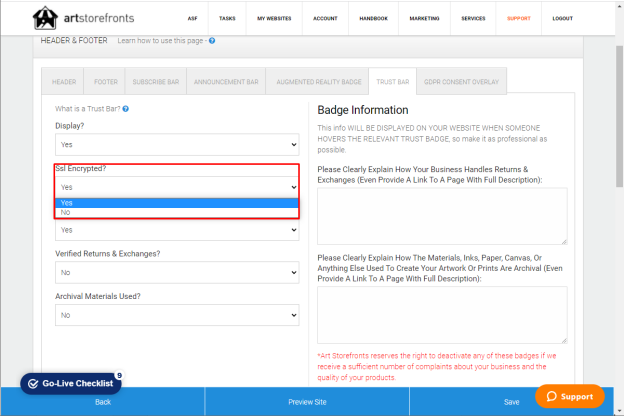Screen dimensions: 624x416
Task: Open the Verified Returns & Exchanges dropdown
Action: [177, 272]
